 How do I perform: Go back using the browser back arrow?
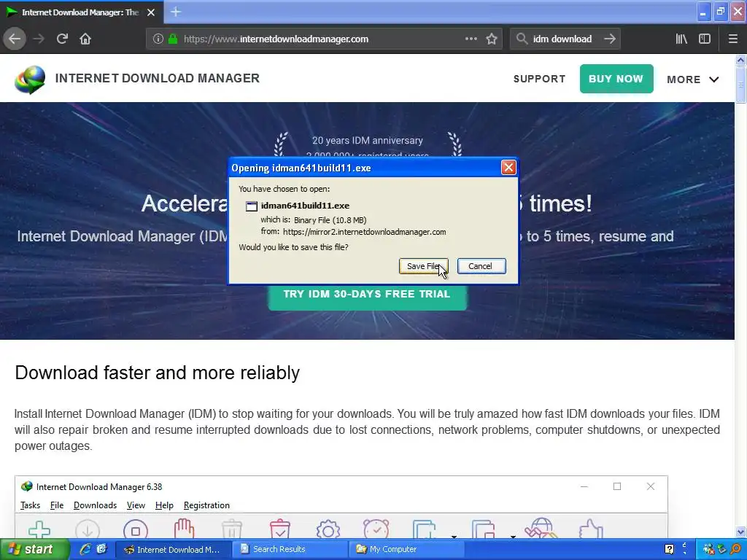click(x=15, y=39)
